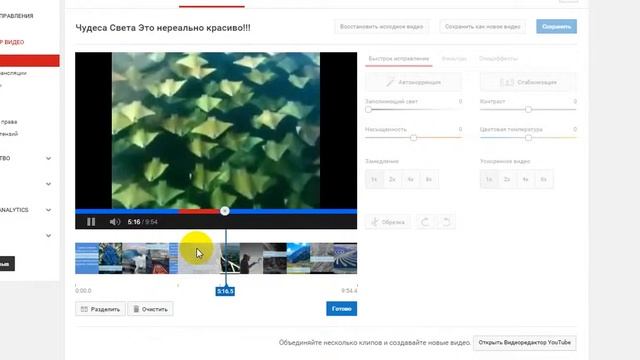Click the playback progress scrubber handle
The height and width of the screenshot is (360, 640).
(224, 211)
